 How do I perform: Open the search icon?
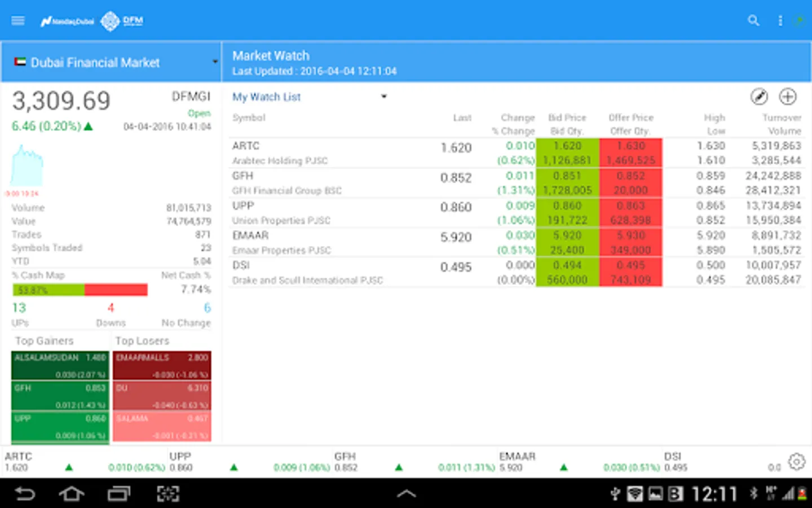(x=753, y=21)
